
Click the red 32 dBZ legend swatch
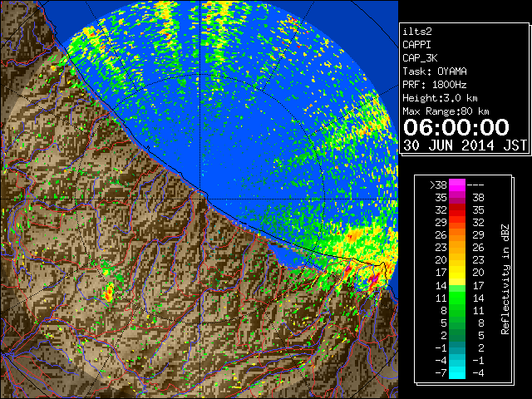point(457,210)
